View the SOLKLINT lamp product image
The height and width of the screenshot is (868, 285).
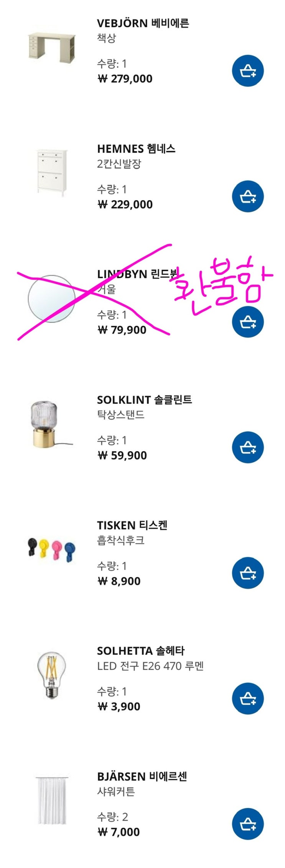[52, 424]
